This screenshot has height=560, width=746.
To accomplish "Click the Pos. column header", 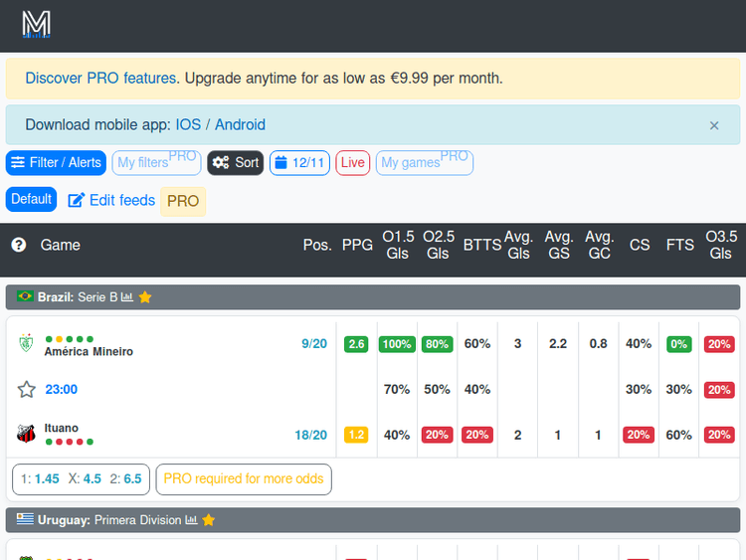I will (317, 245).
